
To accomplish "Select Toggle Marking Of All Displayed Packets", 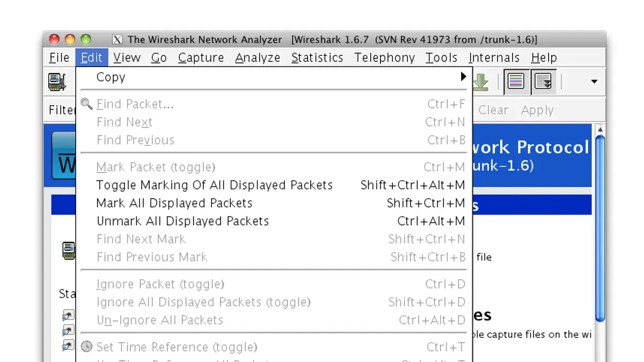I will point(274,186).
